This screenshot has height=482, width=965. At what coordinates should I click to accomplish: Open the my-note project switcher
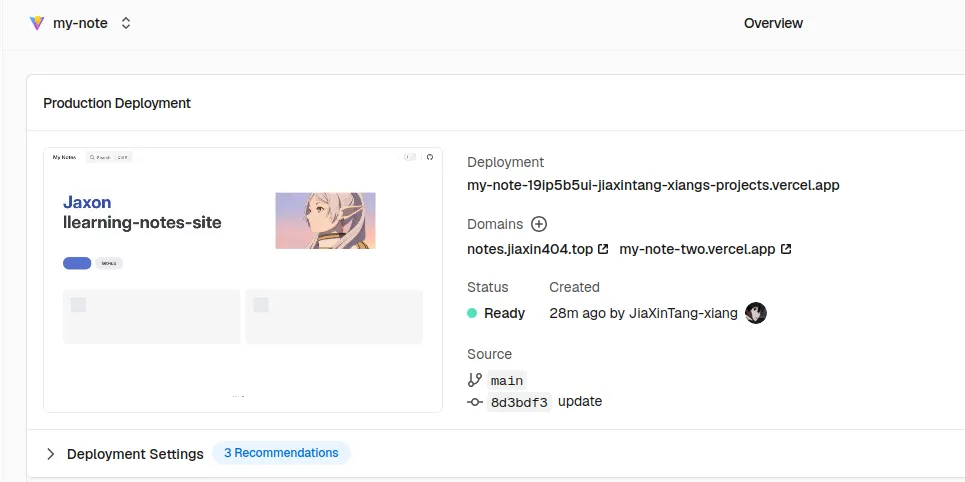point(126,23)
